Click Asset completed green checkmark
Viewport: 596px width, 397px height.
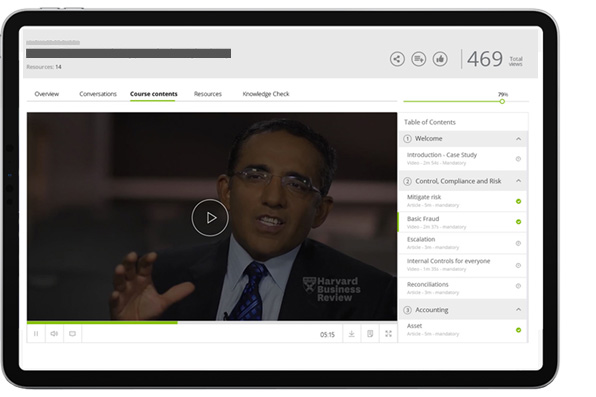(518, 330)
